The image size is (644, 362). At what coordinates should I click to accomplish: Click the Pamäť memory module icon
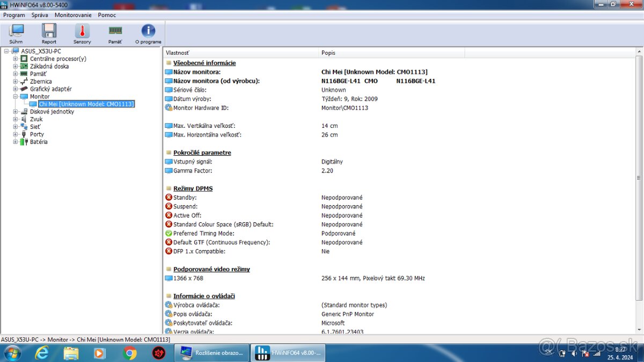[115, 32]
